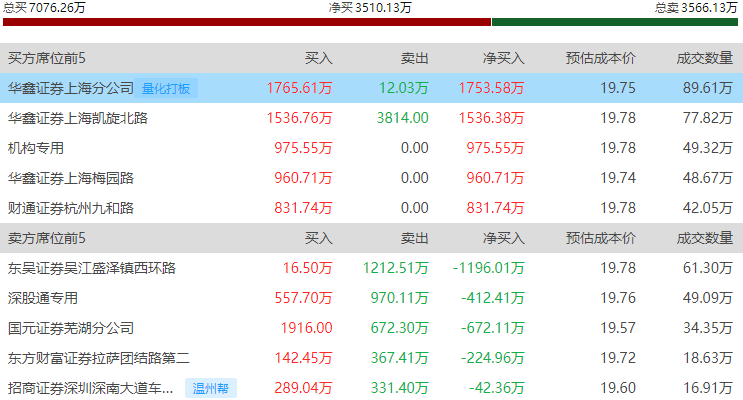Click sell amount 672.30万
Screen dimensions: 743x400
pos(399,327)
